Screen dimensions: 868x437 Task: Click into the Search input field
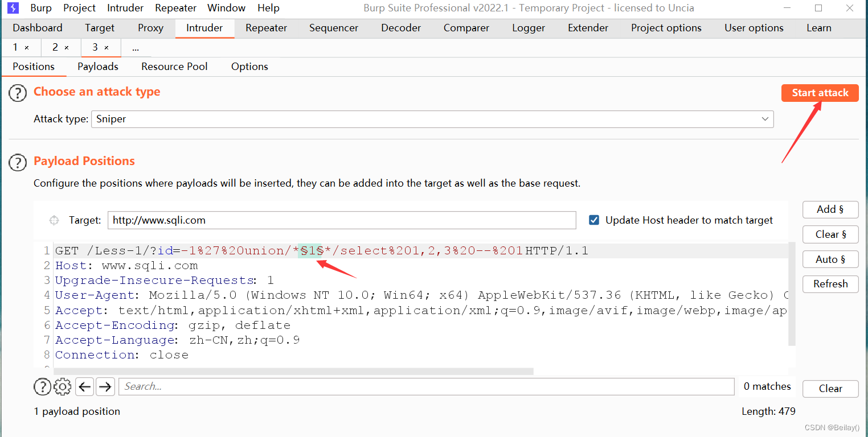pos(426,386)
